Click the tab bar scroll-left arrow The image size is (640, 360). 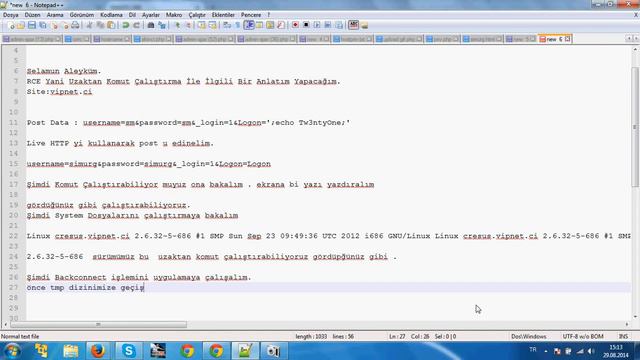tap(629, 38)
